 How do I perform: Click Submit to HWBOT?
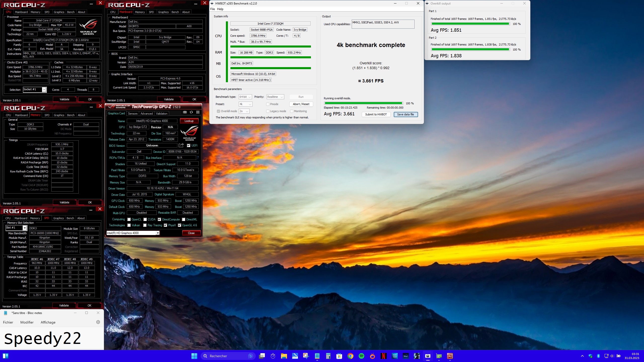376,114
